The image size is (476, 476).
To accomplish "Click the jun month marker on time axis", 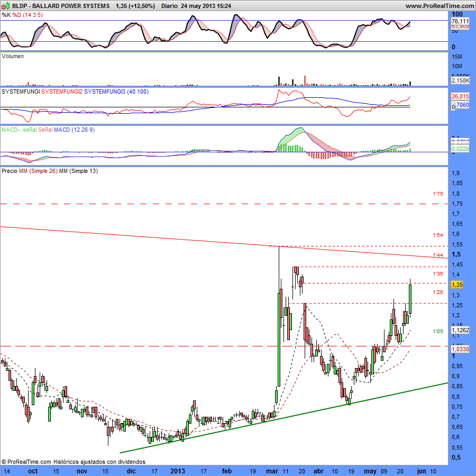I will (x=422, y=471).
